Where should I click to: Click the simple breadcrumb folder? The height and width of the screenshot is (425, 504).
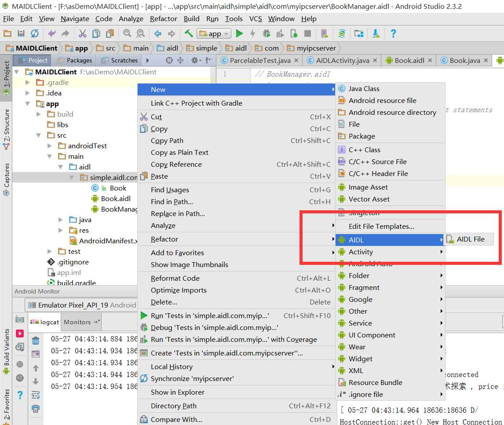pyautogui.click(x=202, y=48)
